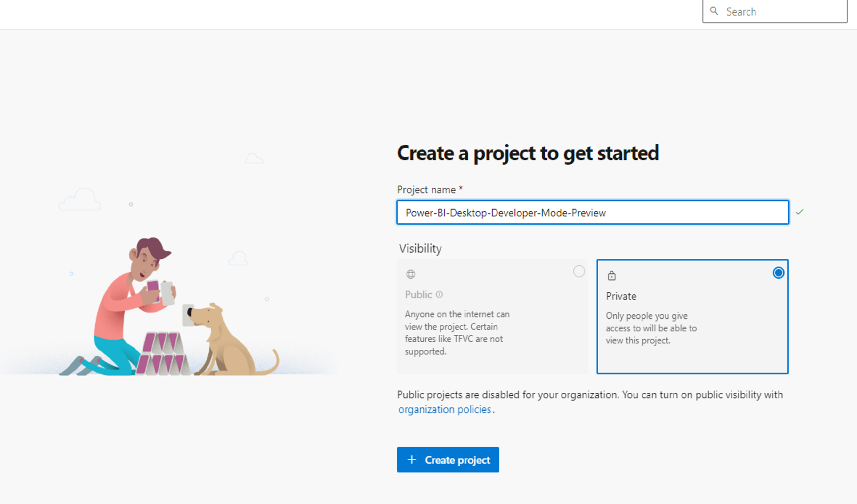Viewport: 857px width, 504px height.
Task: Select the project name text Power-BI-Desktop-Developer-Mode-Preview
Action: click(x=506, y=213)
